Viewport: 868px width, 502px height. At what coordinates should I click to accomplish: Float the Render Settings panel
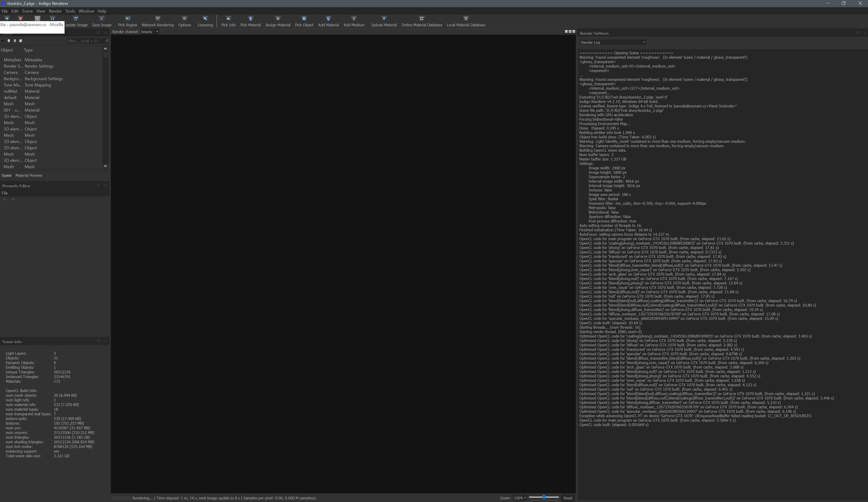click(x=858, y=33)
